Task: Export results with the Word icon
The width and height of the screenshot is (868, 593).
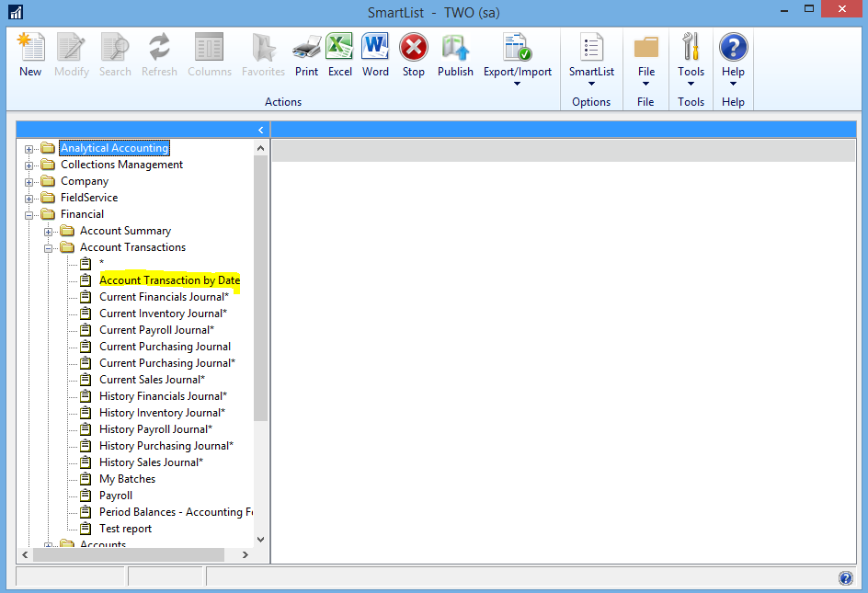Action: point(375,47)
